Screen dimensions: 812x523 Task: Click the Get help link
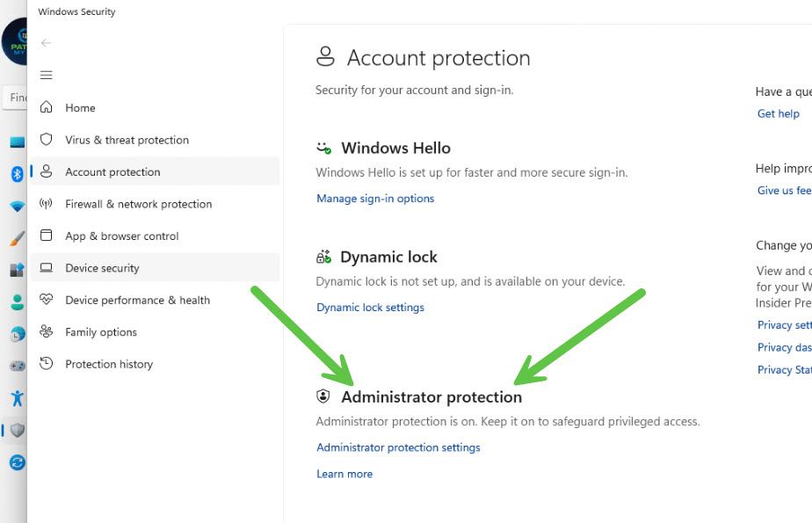[x=779, y=113]
